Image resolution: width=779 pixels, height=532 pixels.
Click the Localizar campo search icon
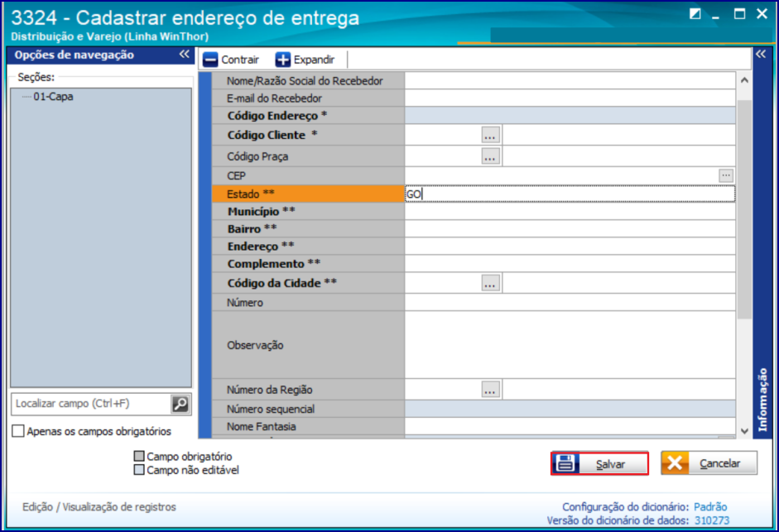tap(180, 404)
